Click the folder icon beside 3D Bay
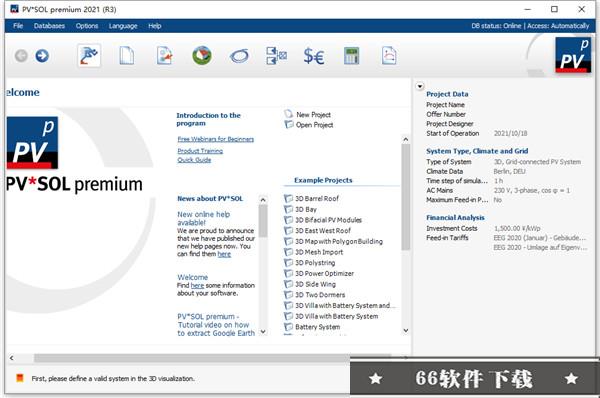This screenshot has width=600, height=398. pos(288,209)
